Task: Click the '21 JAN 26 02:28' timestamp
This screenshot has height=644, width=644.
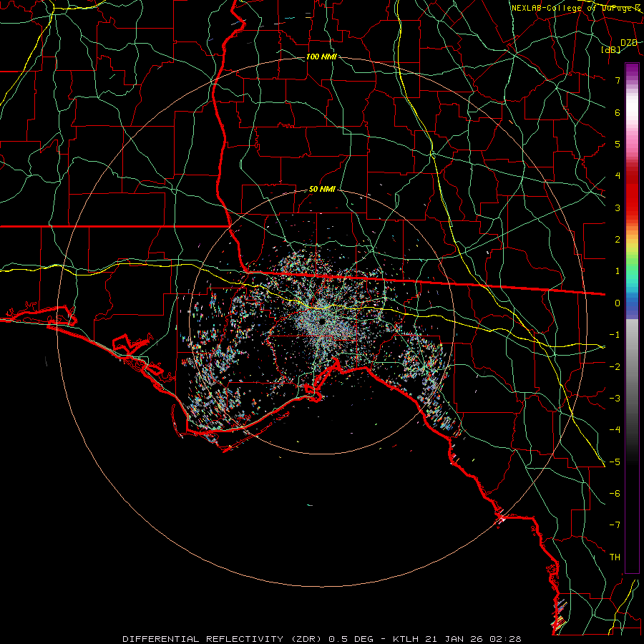Action: 475,639
